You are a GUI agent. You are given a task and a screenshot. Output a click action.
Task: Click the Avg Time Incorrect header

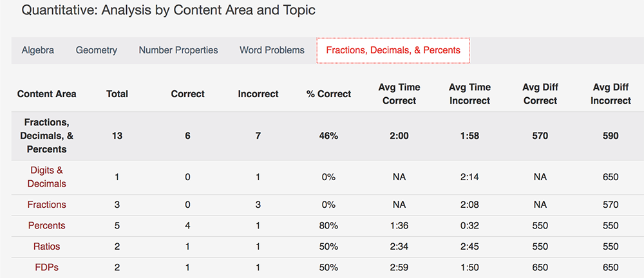[470, 94]
